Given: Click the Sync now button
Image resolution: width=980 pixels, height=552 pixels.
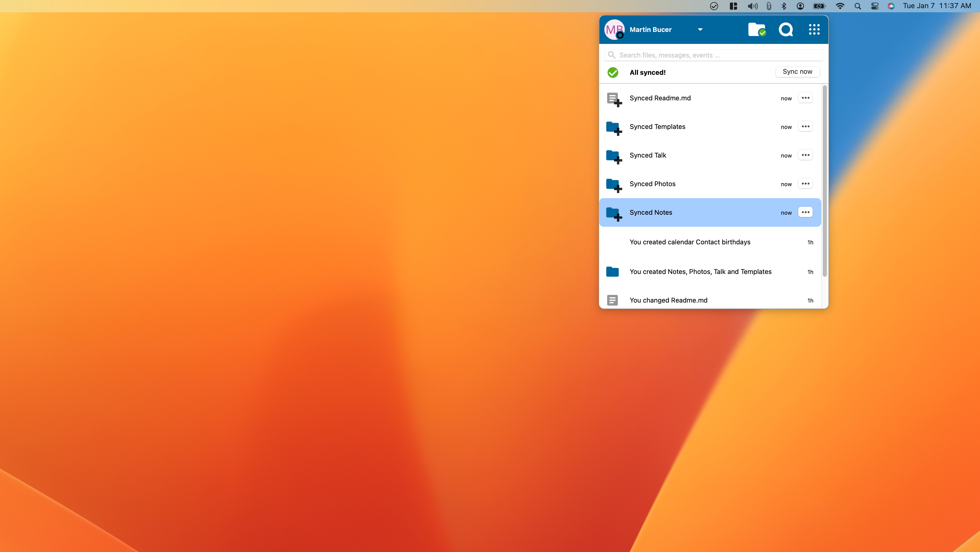Looking at the screenshot, I should tap(797, 71).
